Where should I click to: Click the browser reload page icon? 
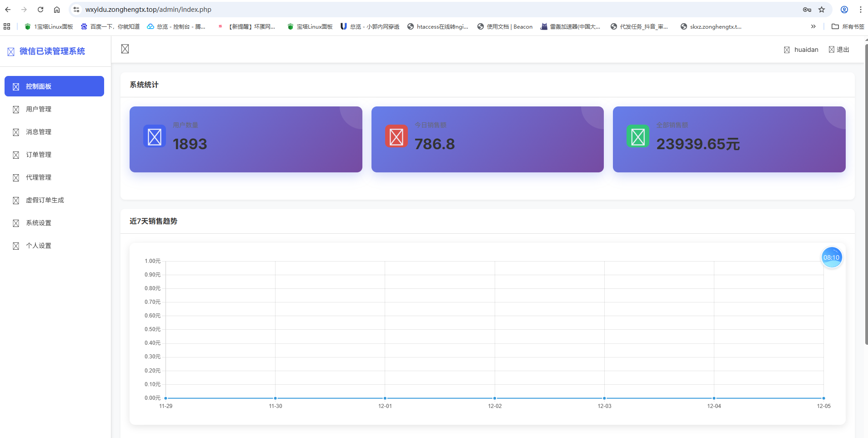click(x=40, y=10)
